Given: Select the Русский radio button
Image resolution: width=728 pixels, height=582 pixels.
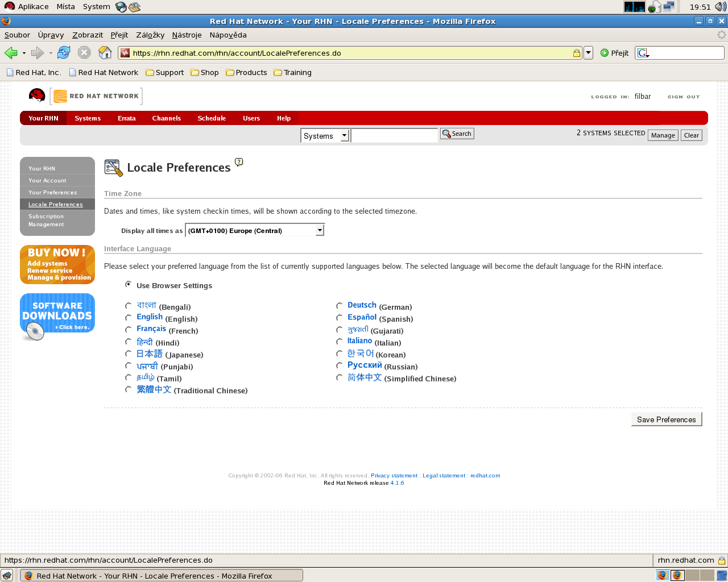Looking at the screenshot, I should click(x=340, y=365).
